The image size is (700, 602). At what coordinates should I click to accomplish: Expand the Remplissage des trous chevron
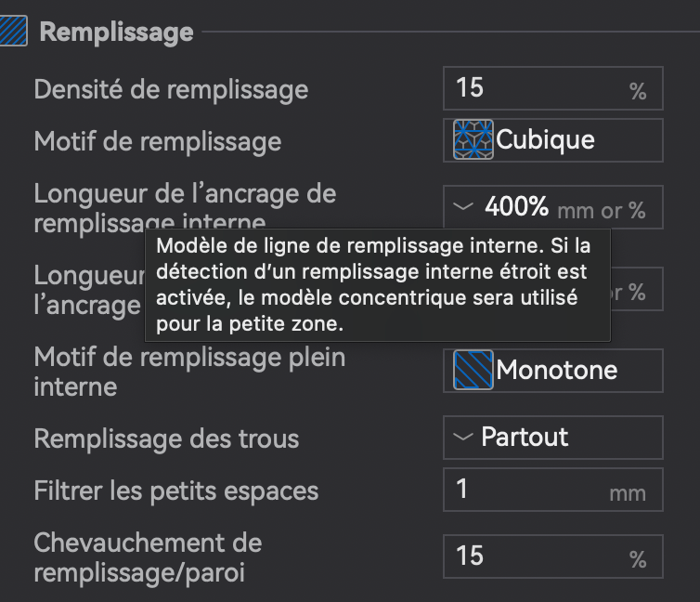point(461,438)
